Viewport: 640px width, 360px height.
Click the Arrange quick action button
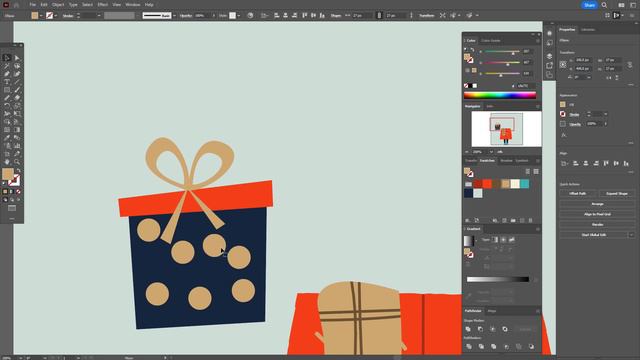tap(597, 204)
